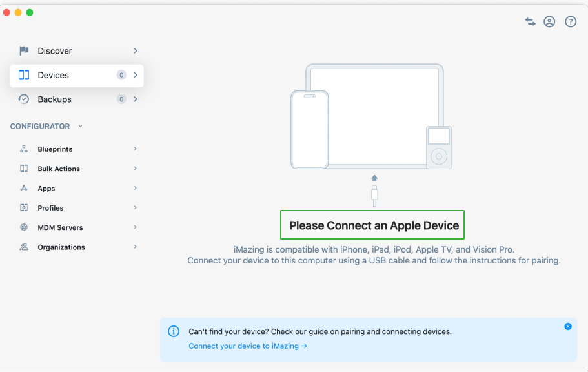Open the user account icon

coord(549,21)
